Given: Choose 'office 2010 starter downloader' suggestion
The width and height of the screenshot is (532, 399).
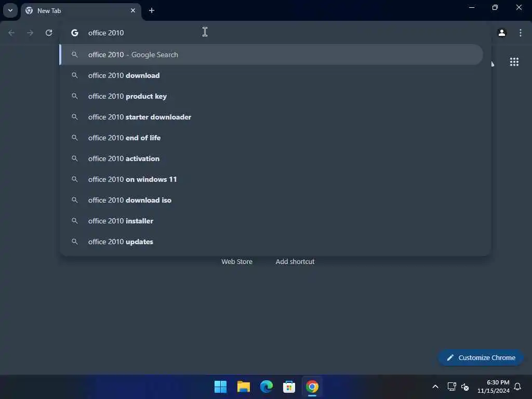Looking at the screenshot, I should coord(271,117).
